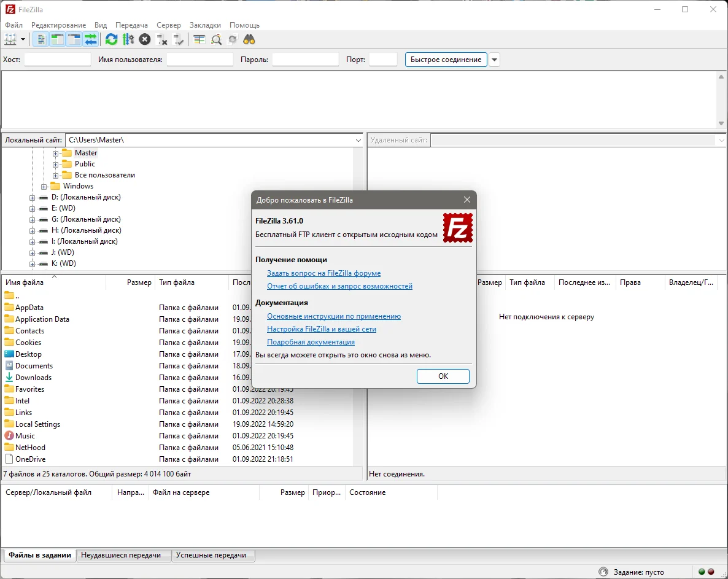Click the J: (WD) drive icon

[44, 252]
